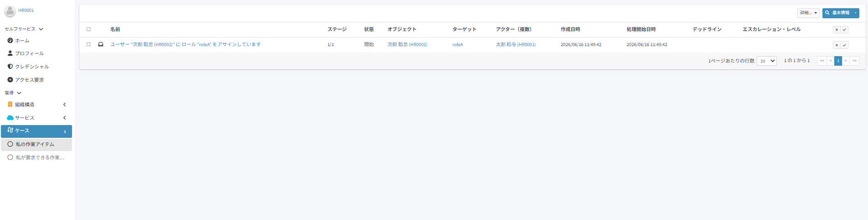
Task: Click the header row X reject icon
Action: [x=837, y=30]
